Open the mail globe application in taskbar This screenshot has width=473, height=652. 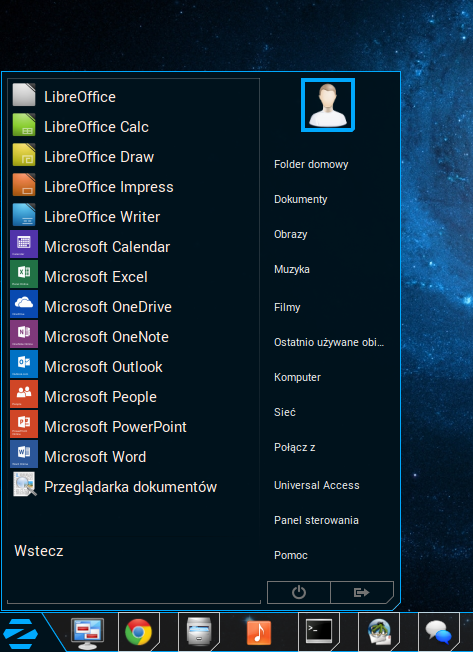tap(379, 632)
